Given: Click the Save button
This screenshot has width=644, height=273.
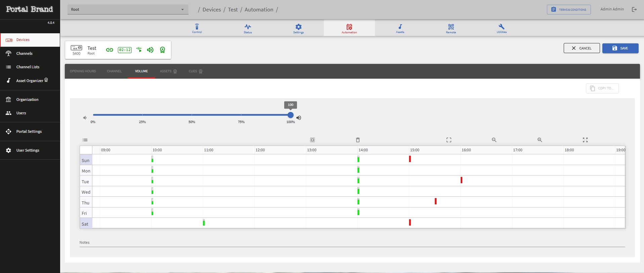Looking at the screenshot, I should pos(620,48).
